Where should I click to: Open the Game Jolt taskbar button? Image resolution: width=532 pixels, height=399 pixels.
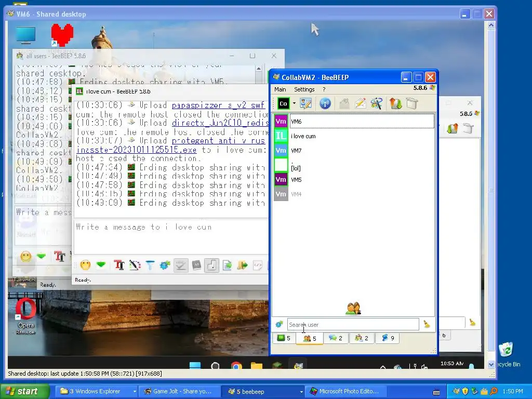[179, 391]
